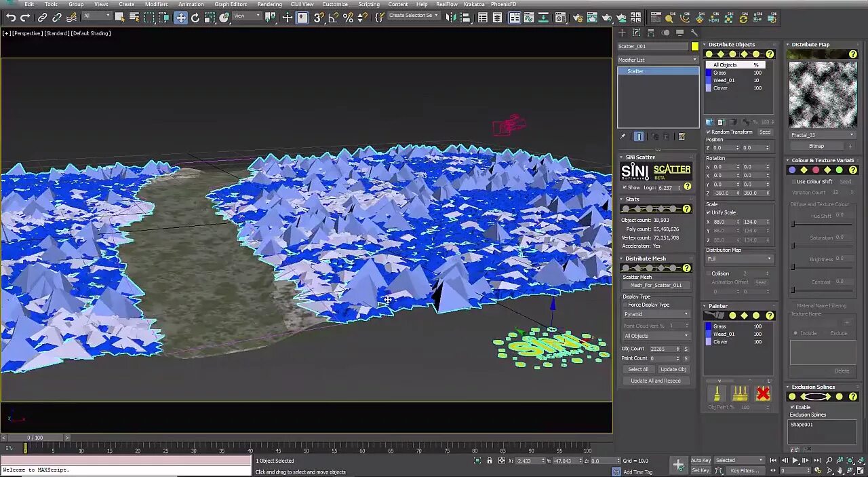Click the yellow object color swatch

[x=694, y=46]
